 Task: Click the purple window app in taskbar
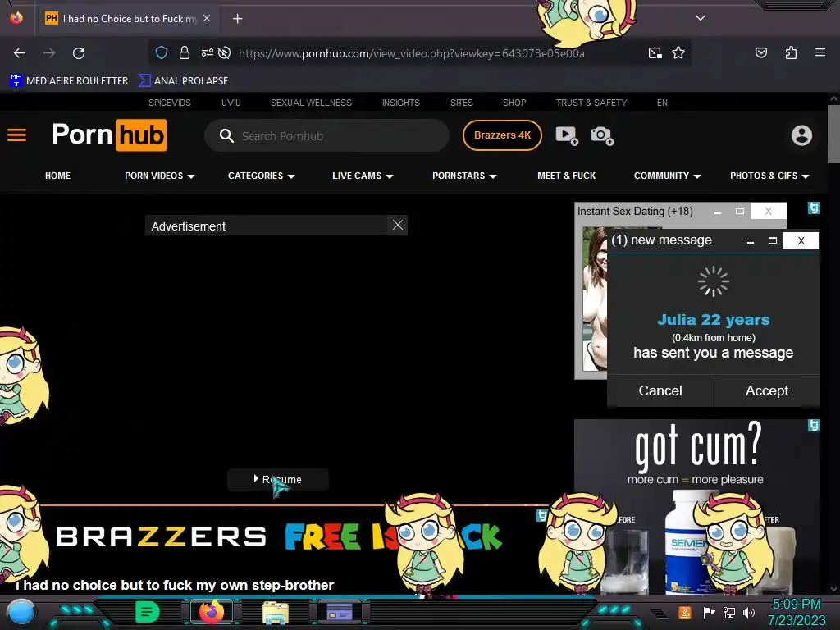point(340,612)
